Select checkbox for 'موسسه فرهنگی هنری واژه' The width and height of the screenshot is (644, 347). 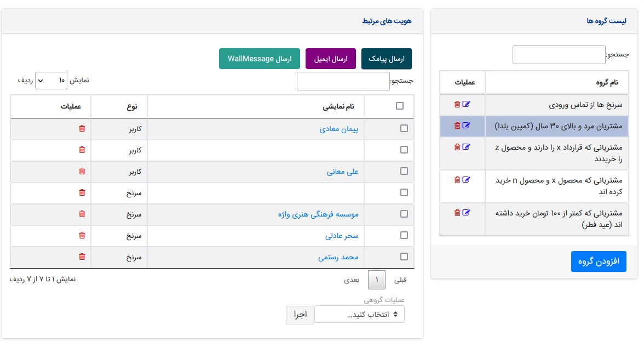404,214
